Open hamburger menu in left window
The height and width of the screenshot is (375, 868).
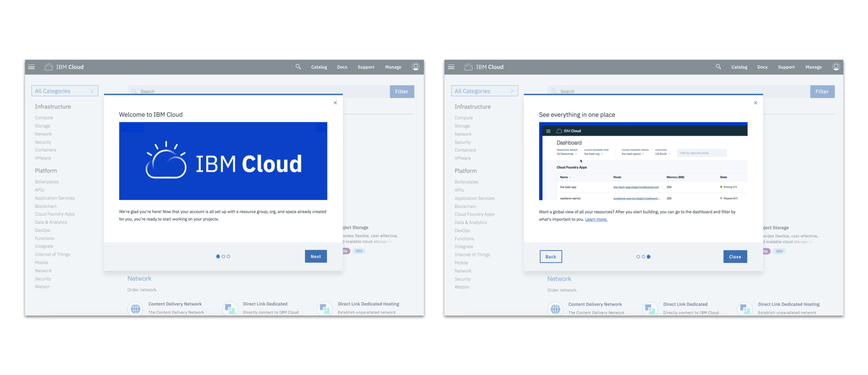tap(32, 67)
